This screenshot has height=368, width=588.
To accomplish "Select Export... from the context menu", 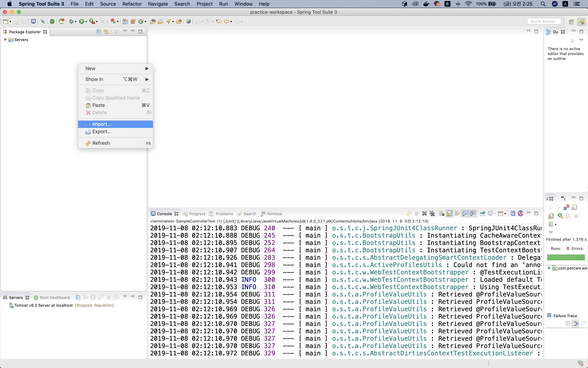I will 115,131.
